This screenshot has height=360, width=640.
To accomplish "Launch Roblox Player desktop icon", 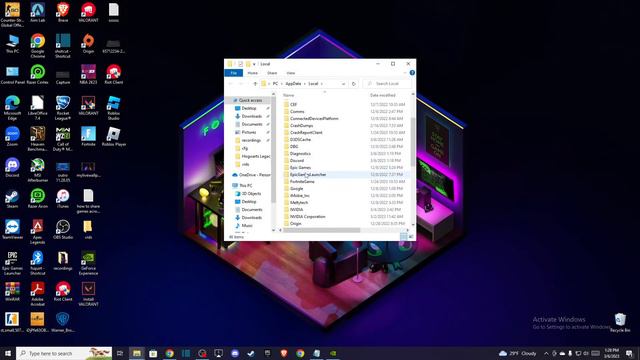I will (113, 137).
